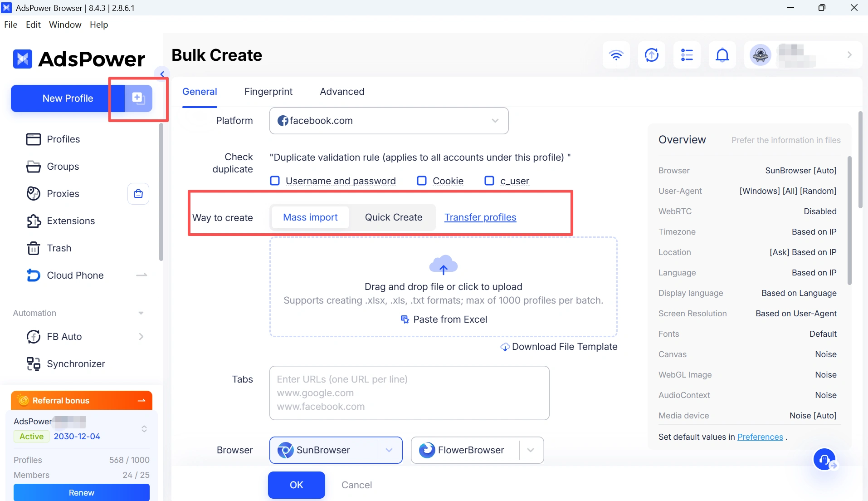Open the Edit menu
Viewport: 868px width, 501px height.
(x=33, y=25)
